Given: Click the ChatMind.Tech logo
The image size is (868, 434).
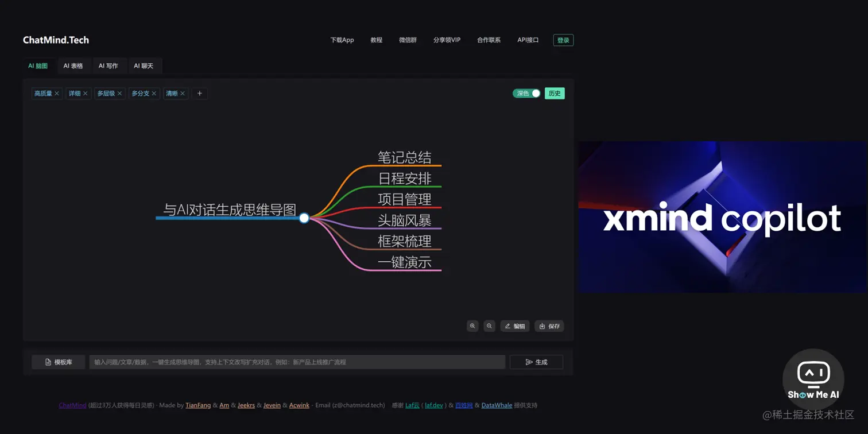Looking at the screenshot, I should [x=56, y=40].
